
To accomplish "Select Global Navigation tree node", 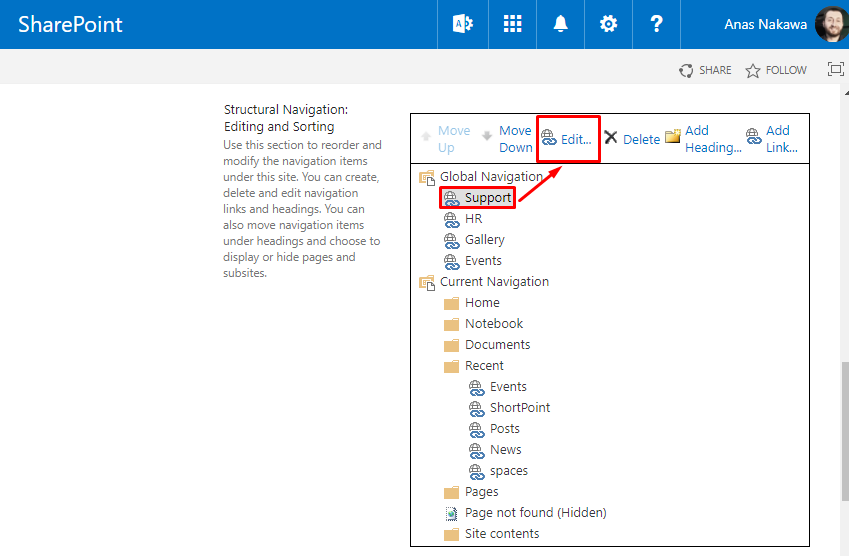I will 491,176.
